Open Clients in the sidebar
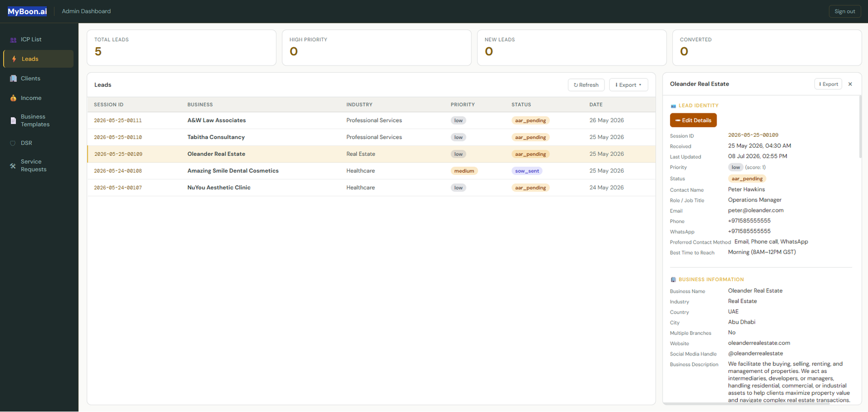Viewport: 868px width, 412px height. pyautogui.click(x=38, y=79)
